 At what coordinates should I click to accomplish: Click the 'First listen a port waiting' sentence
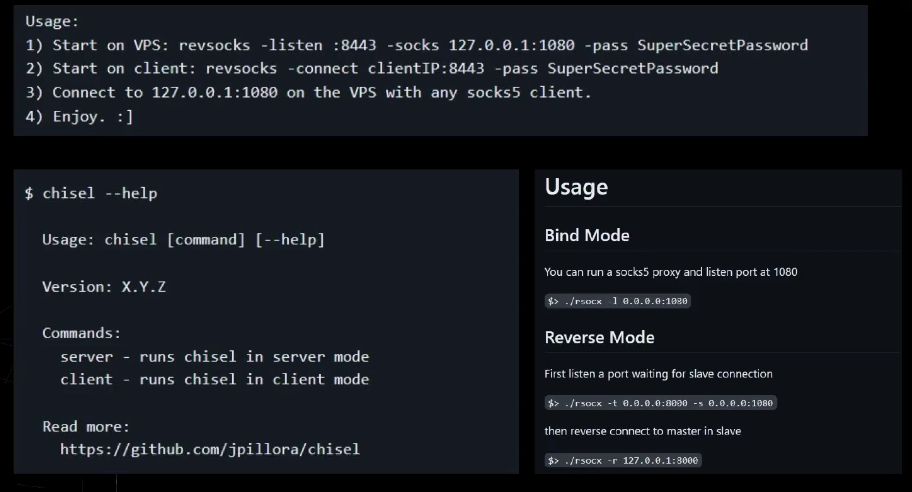tap(658, 374)
